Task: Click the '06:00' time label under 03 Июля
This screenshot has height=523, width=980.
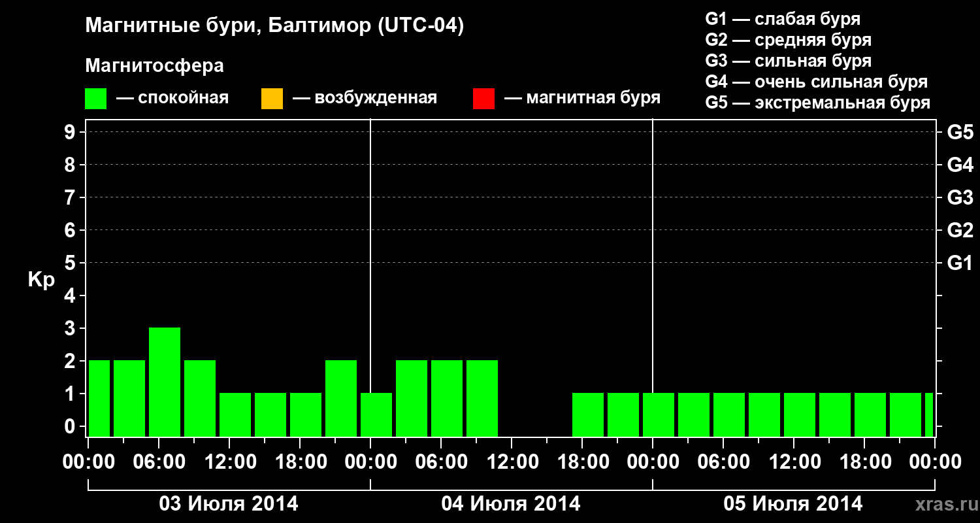Action: [x=159, y=462]
